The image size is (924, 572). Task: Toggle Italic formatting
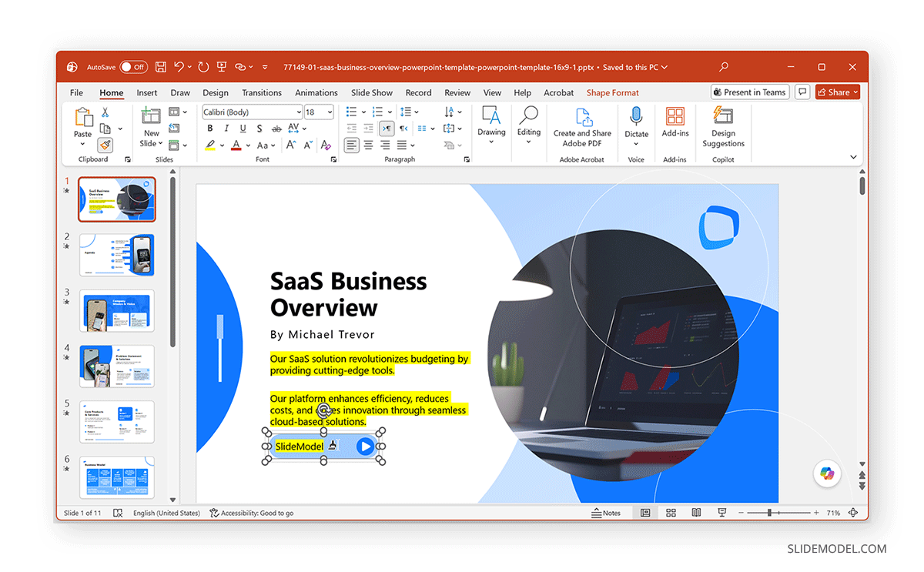click(226, 129)
